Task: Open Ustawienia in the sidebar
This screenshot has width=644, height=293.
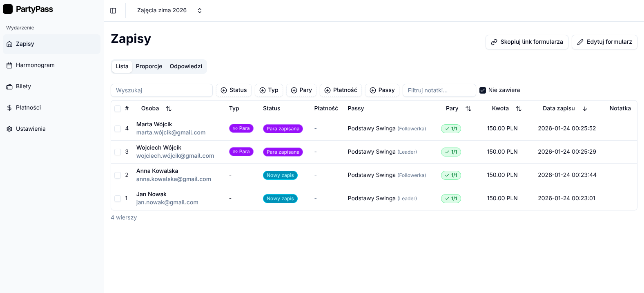Action: 51,129
